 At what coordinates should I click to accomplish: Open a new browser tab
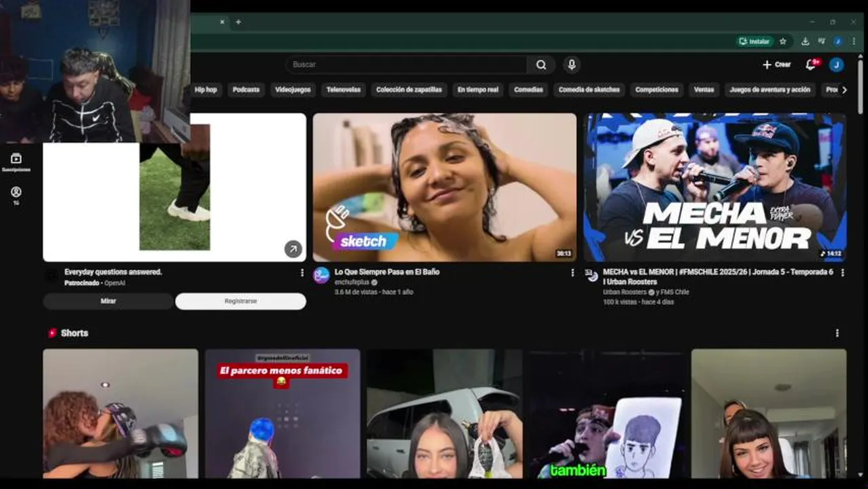[x=238, y=22]
